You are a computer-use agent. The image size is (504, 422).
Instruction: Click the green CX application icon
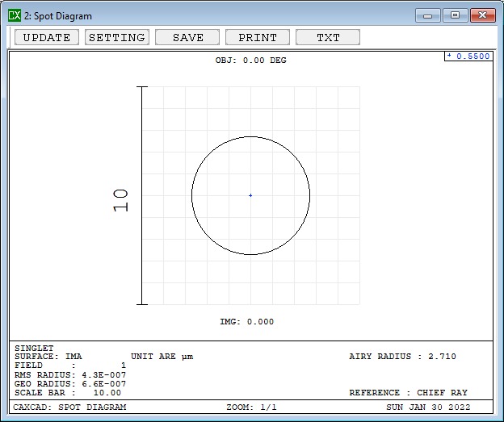pos(15,15)
